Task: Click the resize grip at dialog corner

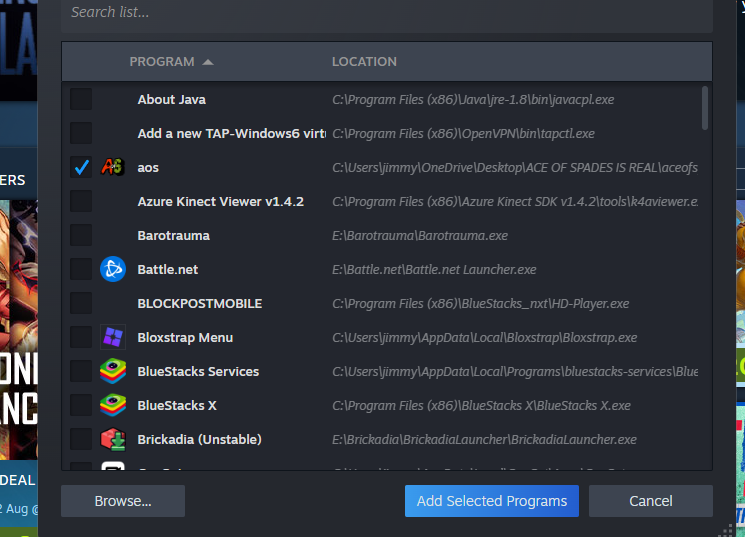Action: 726,530
